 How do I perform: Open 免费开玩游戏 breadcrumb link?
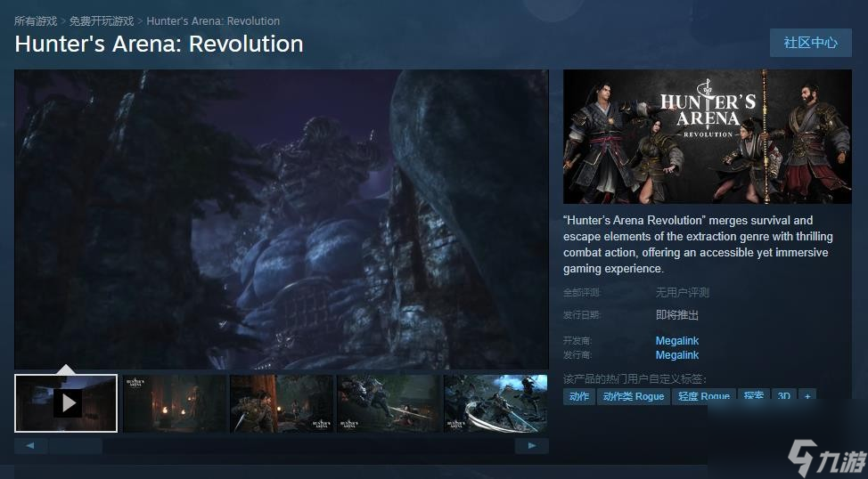click(102, 21)
